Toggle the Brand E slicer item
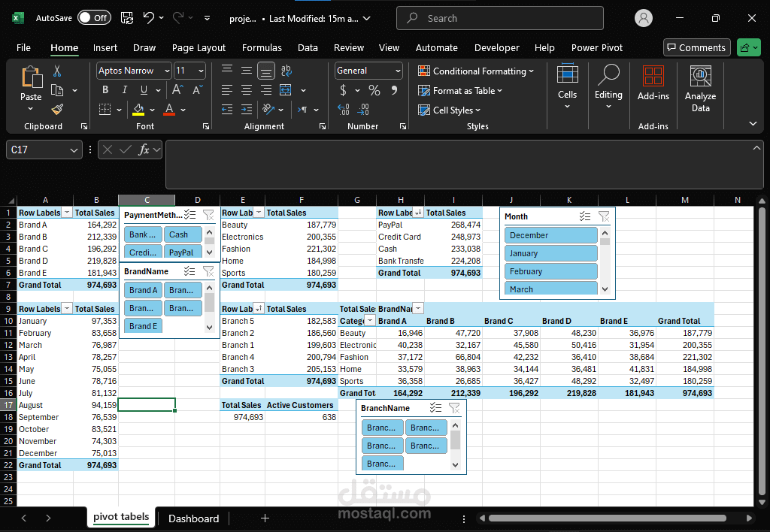 pos(143,326)
